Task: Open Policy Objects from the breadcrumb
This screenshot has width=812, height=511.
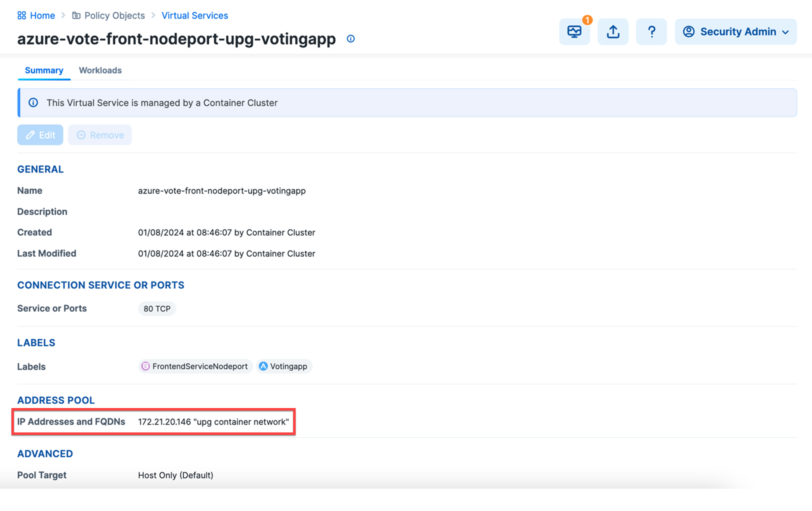Action: [115, 15]
